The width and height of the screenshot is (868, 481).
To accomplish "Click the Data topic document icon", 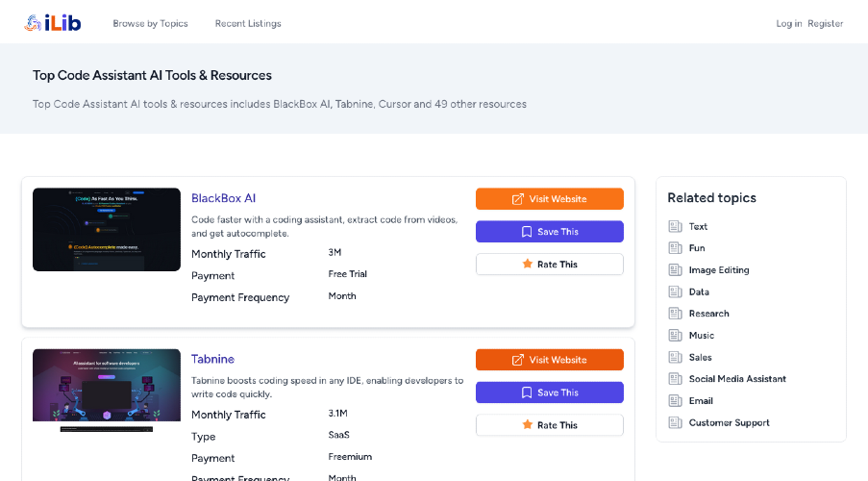I will point(675,292).
